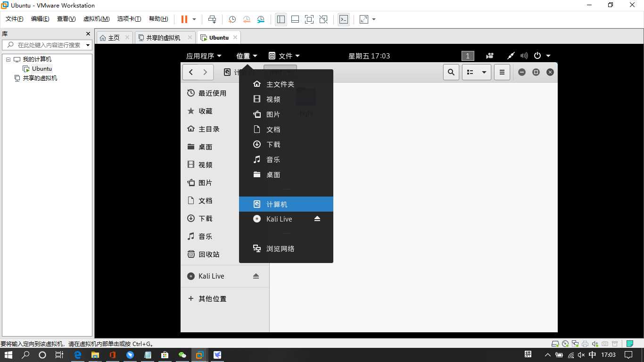Toggle the thumbnail bar view
Screen dimensions: 644x362
coord(295,19)
